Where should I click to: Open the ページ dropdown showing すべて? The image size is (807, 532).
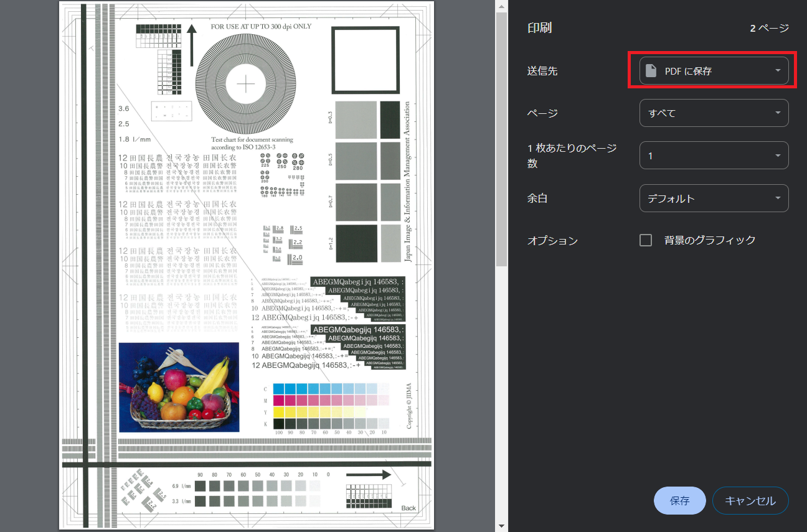714,113
